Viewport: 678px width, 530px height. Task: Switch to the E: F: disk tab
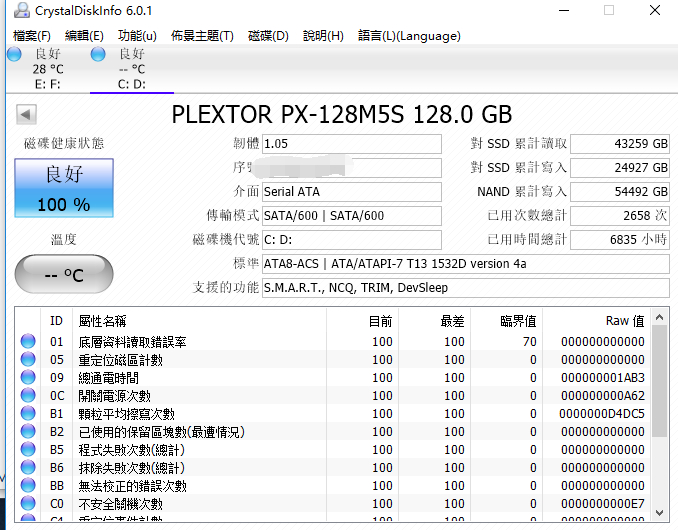tap(48, 69)
